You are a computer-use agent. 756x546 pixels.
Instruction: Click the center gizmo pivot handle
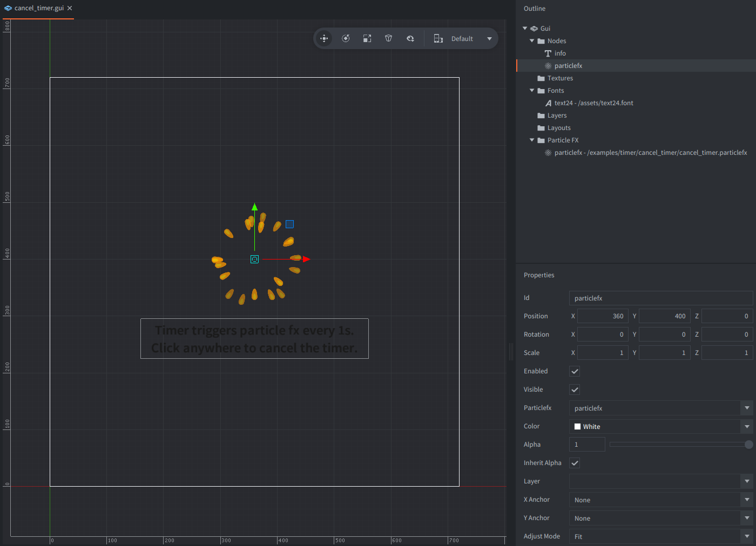(254, 260)
